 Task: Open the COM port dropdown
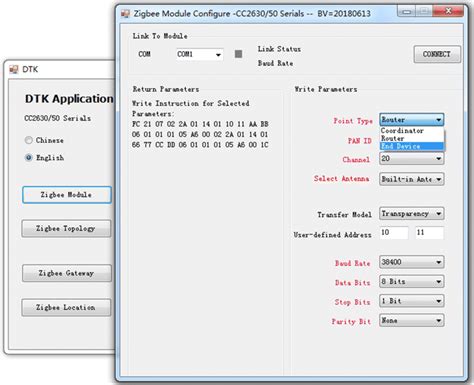[200, 54]
